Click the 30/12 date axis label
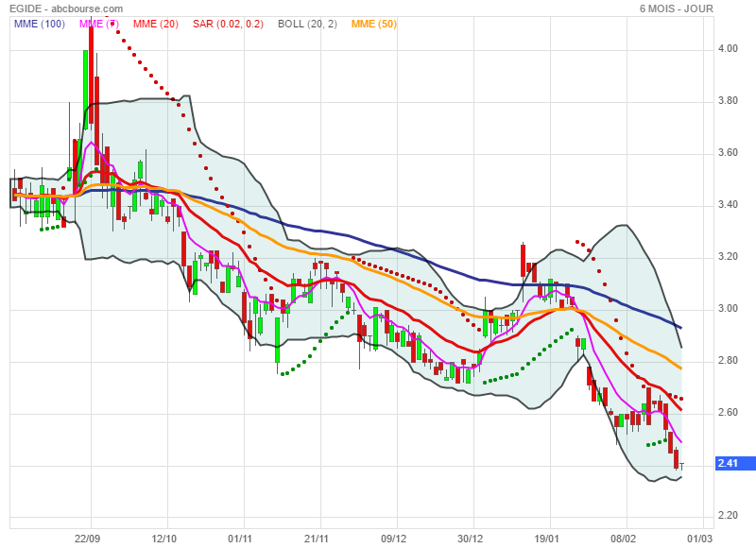The width and height of the screenshot is (756, 548). coord(470,539)
